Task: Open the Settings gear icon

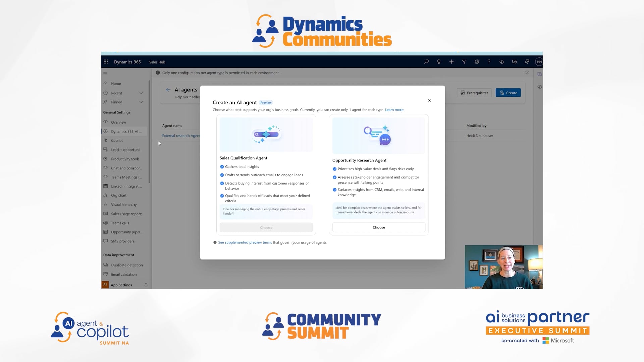Action: (476, 62)
